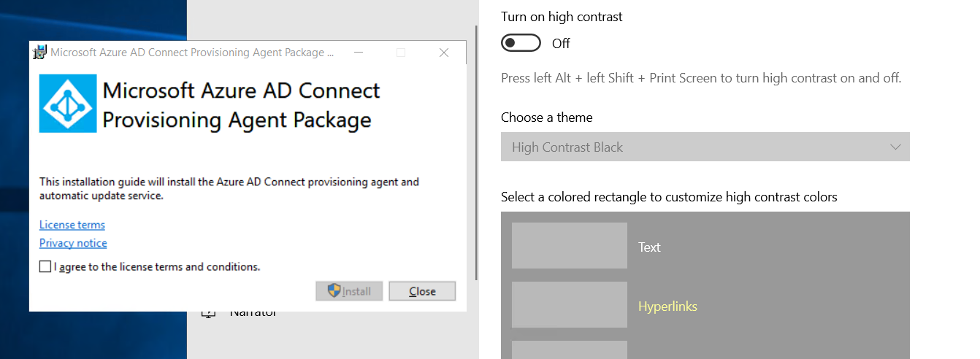Image resolution: width=980 pixels, height=359 pixels.
Task: Click the Close button in installer dialog
Action: [422, 291]
